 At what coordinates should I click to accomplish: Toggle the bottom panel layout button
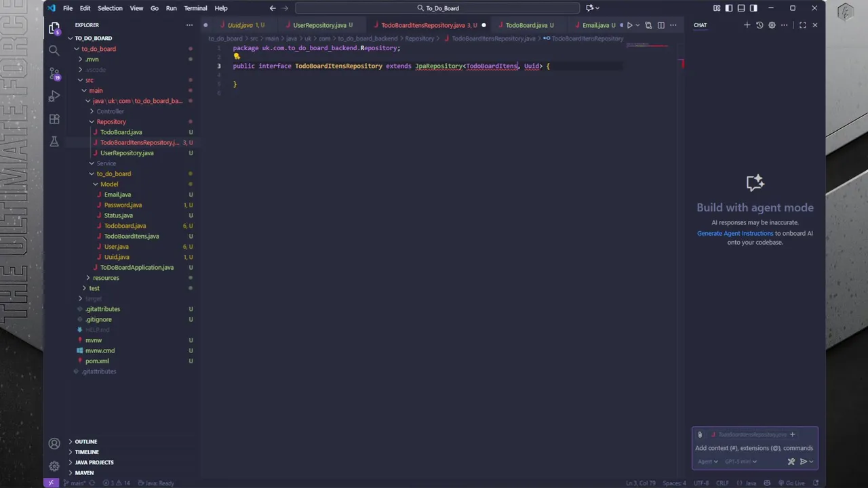741,8
